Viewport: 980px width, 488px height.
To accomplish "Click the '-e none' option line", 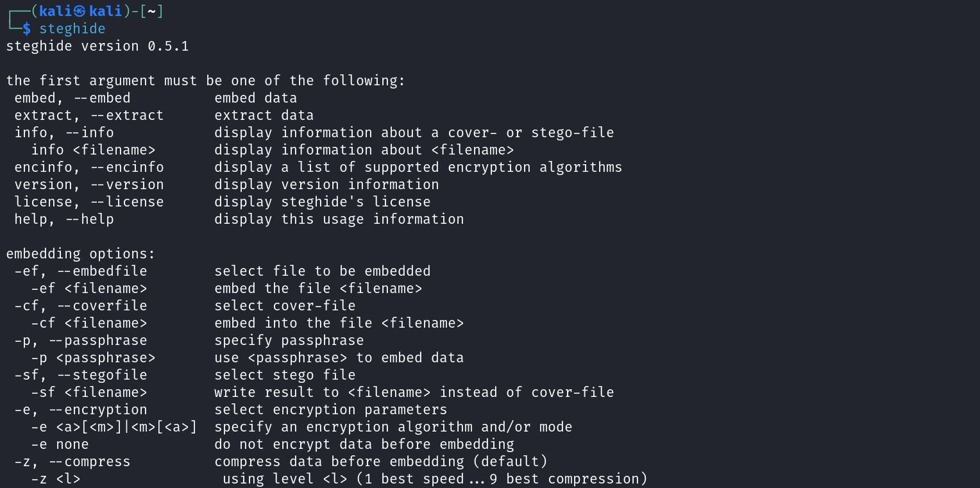I will click(60, 444).
